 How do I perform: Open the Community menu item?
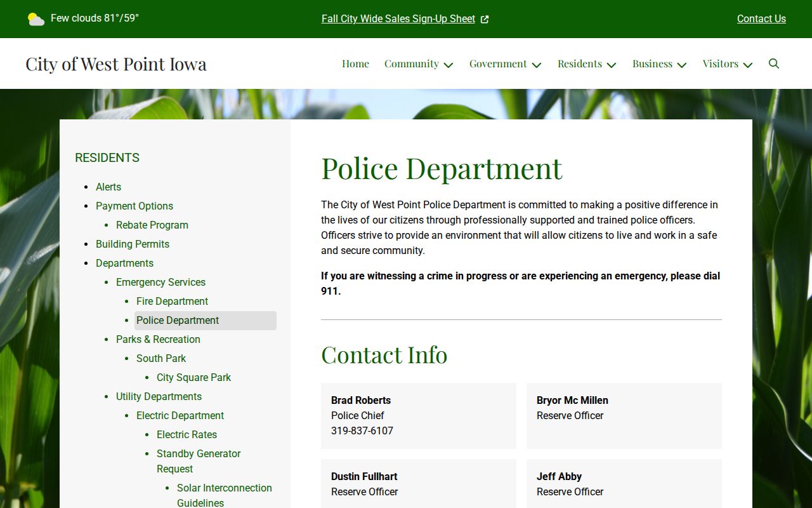(x=412, y=63)
